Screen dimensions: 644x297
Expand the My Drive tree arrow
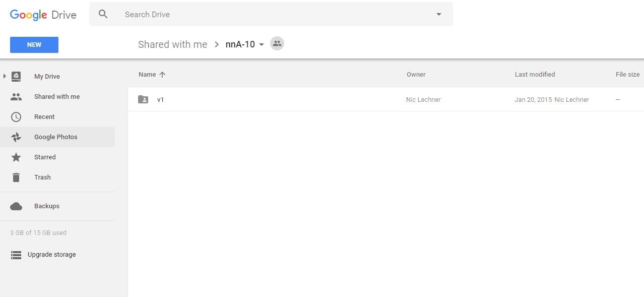[x=5, y=76]
